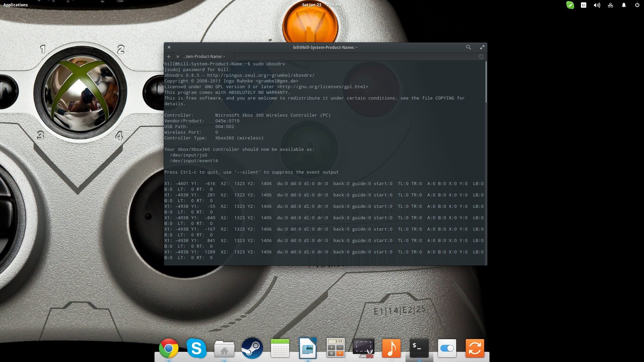Open the notifications bell indicator

624,5
